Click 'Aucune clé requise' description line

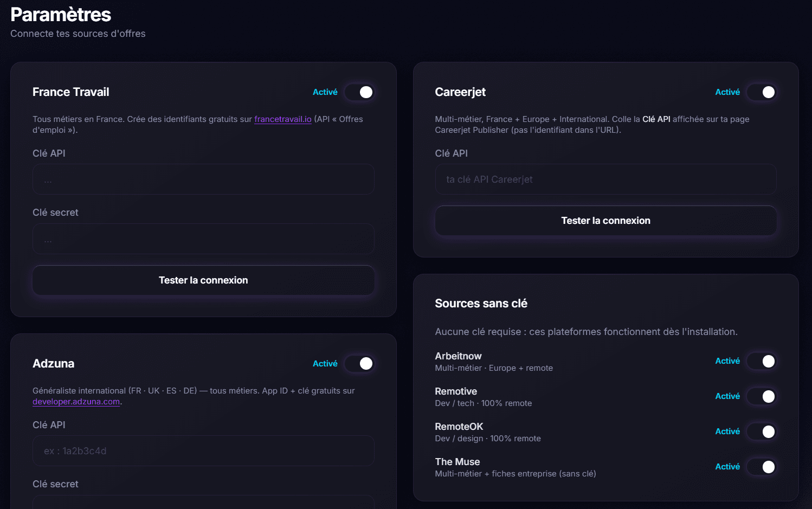click(586, 332)
